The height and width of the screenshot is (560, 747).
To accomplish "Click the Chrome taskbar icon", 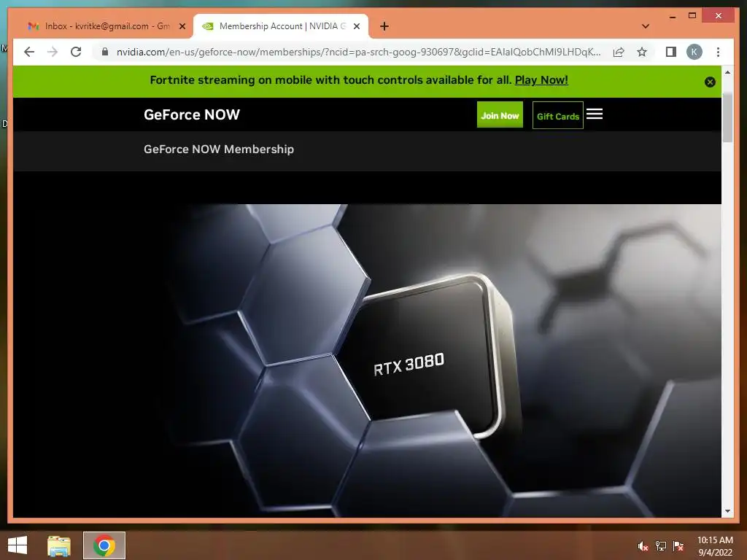I will coord(104,545).
